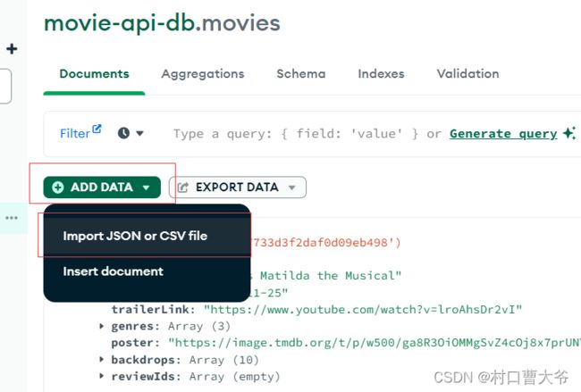Expand the reviewIds array field
The width and height of the screenshot is (581, 392).
[x=102, y=376]
